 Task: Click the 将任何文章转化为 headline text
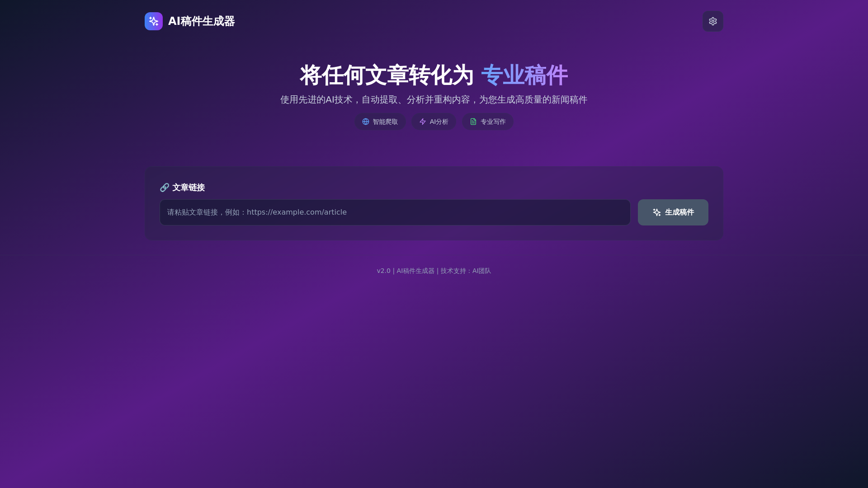387,75
